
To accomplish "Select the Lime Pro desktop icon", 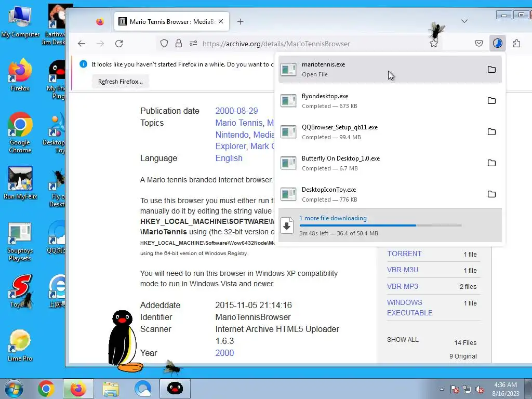I will pyautogui.click(x=20, y=346).
